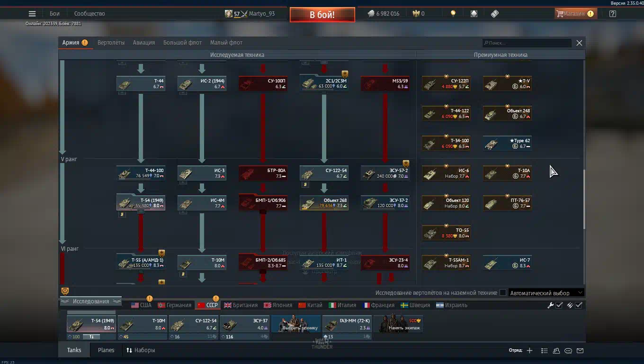Select locked БМП-2/Об.685 vehicle
This screenshot has height=364, width=644.
point(263,263)
